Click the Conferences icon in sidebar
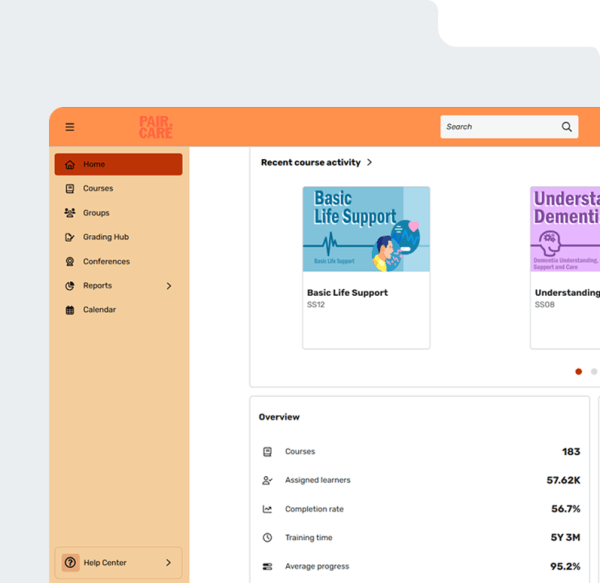600x583 pixels. click(70, 262)
